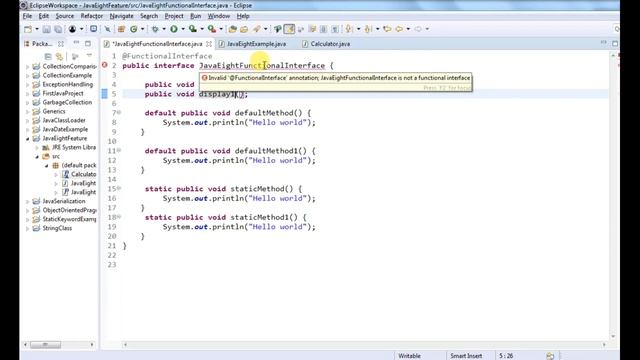Click the Open Task folder icon
Screen dimensions: 640x360
pos(244,29)
